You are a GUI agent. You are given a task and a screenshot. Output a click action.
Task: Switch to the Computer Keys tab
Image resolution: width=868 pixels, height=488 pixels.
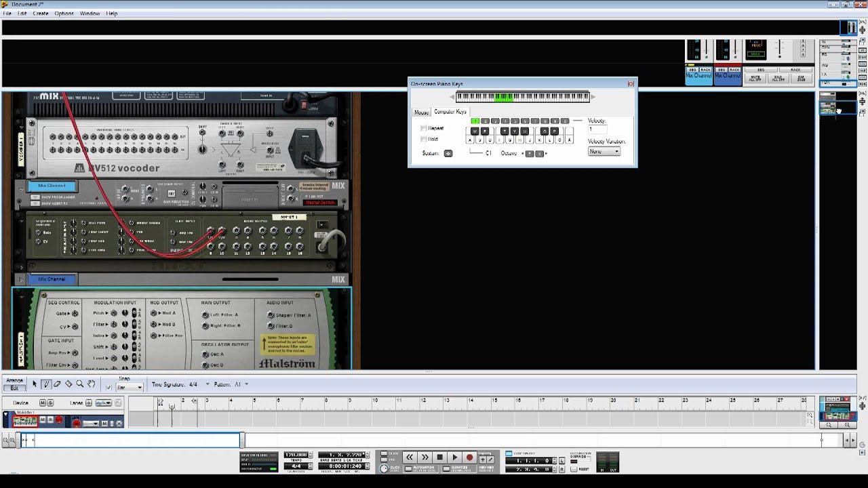[450, 112]
